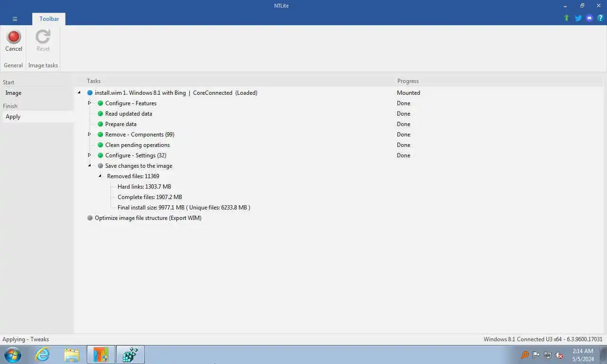This screenshot has width=607, height=364.
Task: Click the Applying - Tweaks status text
Action: coord(26,339)
